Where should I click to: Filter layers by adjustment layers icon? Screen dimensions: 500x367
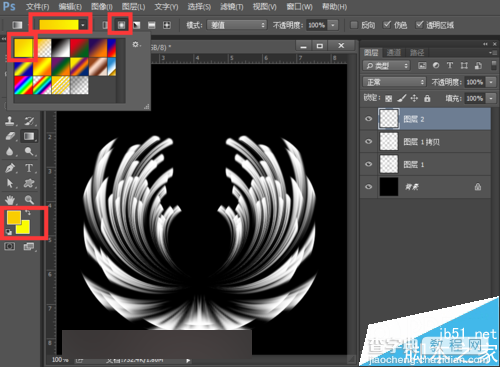click(436, 66)
